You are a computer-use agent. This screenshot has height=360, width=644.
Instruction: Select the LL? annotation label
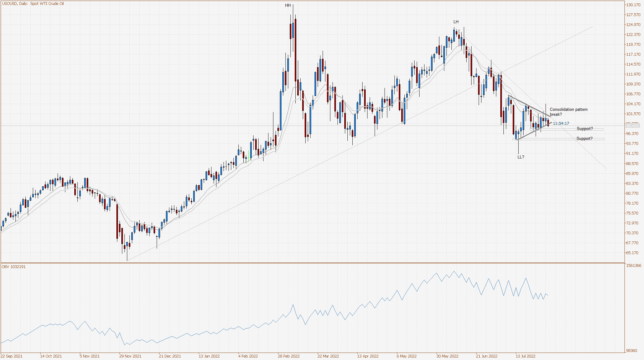pyautogui.click(x=521, y=157)
